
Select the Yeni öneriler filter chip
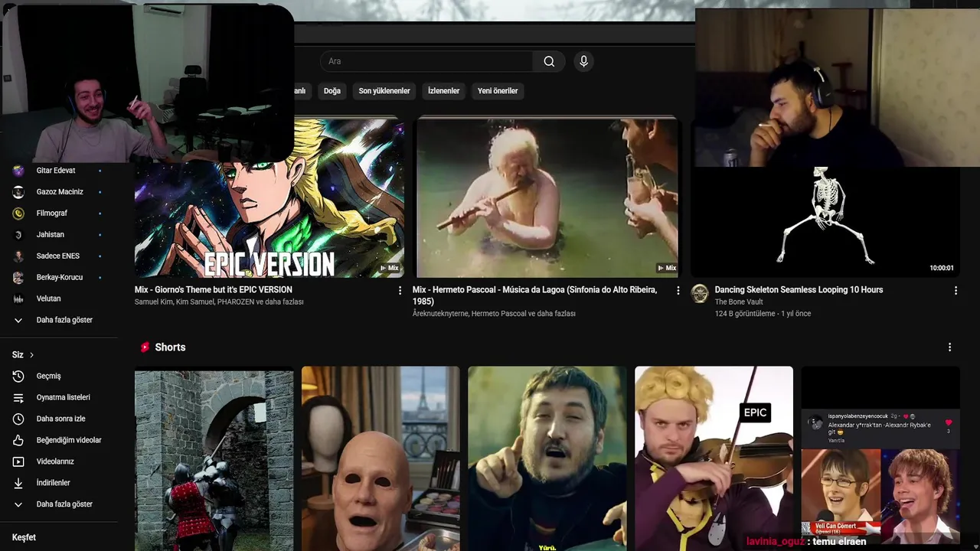pos(498,91)
